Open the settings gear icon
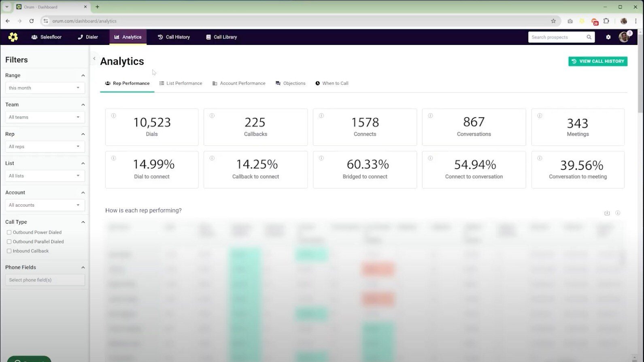 (x=608, y=37)
